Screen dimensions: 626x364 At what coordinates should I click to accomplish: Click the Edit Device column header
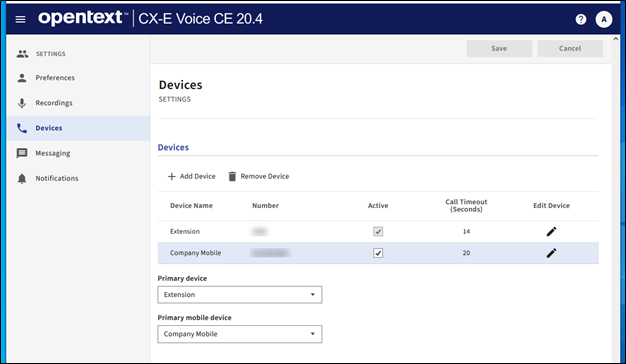[x=551, y=206]
